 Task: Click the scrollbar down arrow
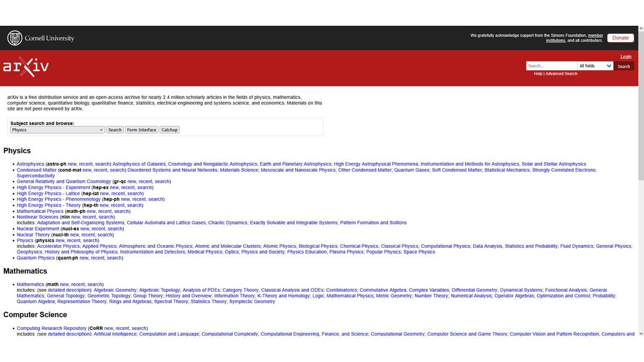point(641,334)
